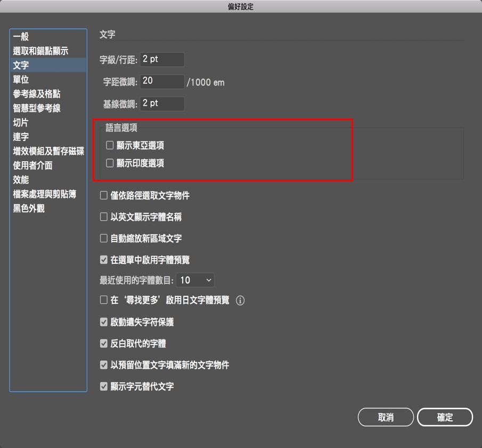Open 智慧型參考線 preferences

48,108
